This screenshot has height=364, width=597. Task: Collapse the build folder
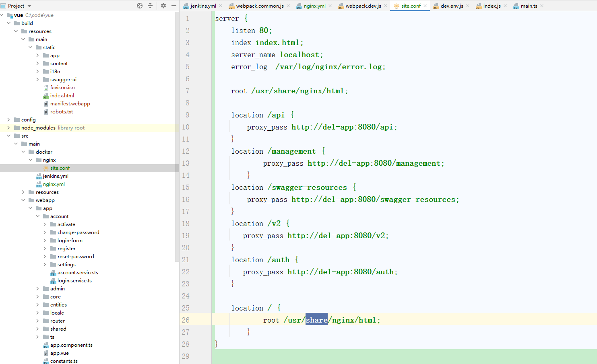click(x=8, y=23)
